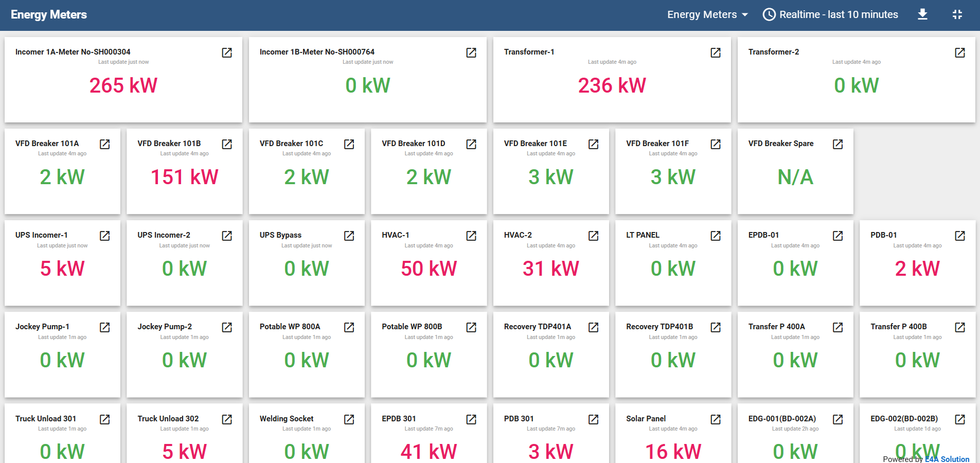Screen dimensions: 980x463
Task: Click the E4A Solution link
Action: [947, 459]
